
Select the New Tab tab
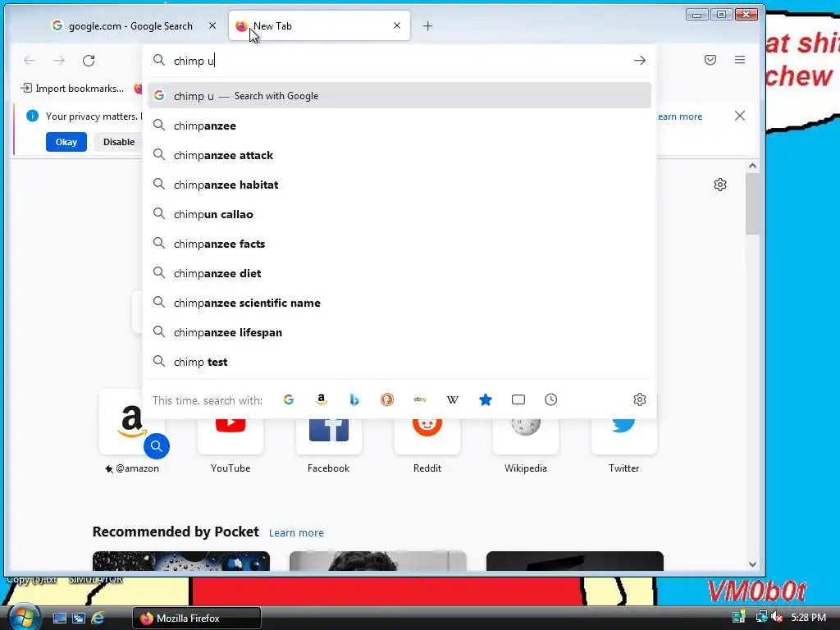click(x=319, y=25)
